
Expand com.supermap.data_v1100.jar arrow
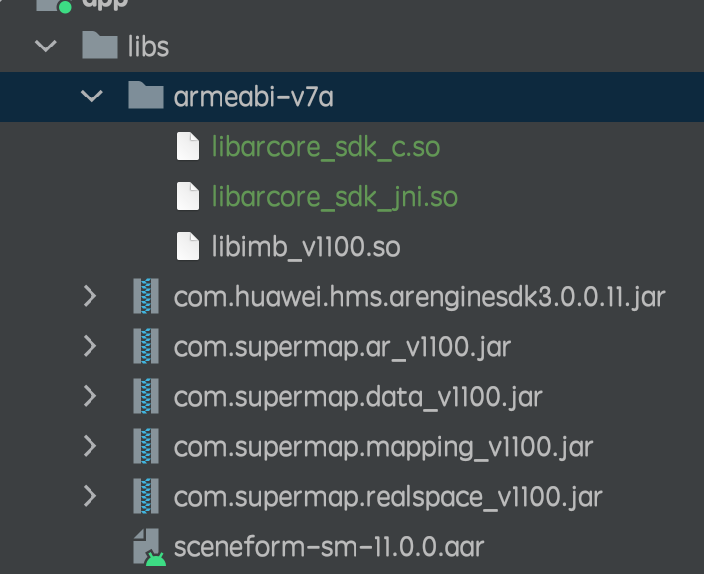[90, 396]
